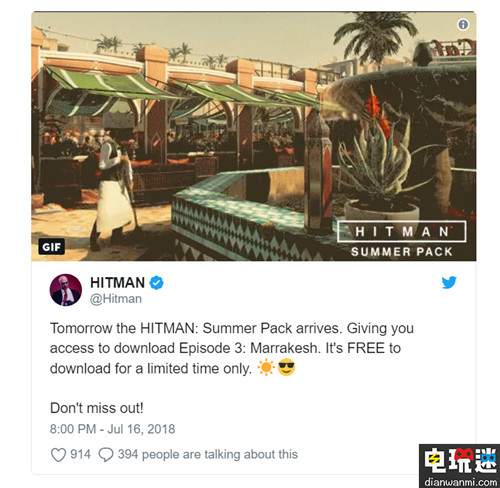Click the HITMAN Summer Pack logo overlay
500x488 pixels.
tap(401, 239)
